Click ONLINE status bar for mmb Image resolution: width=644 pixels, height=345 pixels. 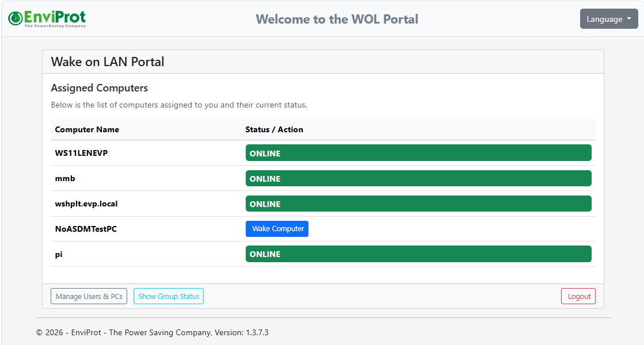(x=418, y=178)
